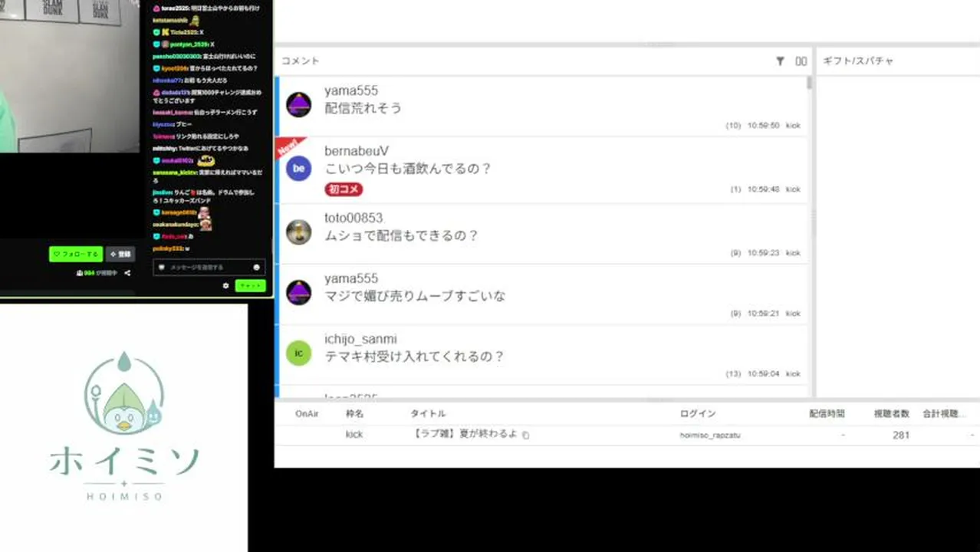The image size is (980, 552).
Task: Click the comment list scrollbar thumb
Action: point(810,83)
